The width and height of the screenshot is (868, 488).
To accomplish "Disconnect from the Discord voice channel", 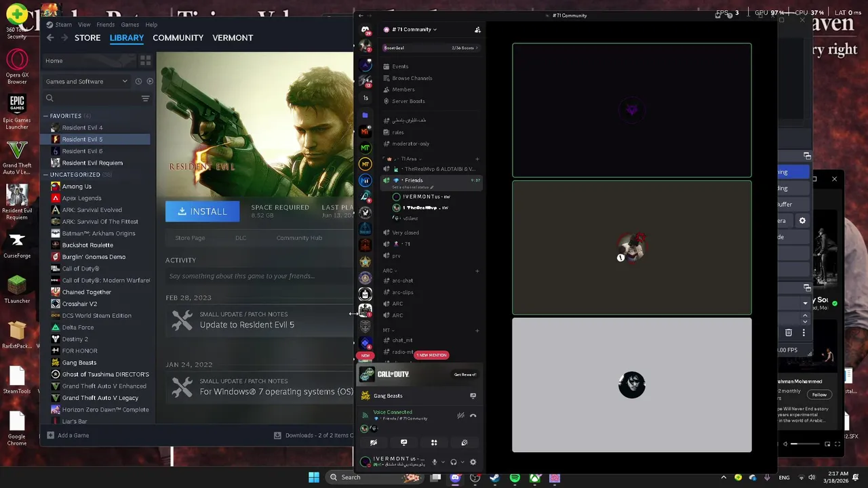I will click(473, 415).
